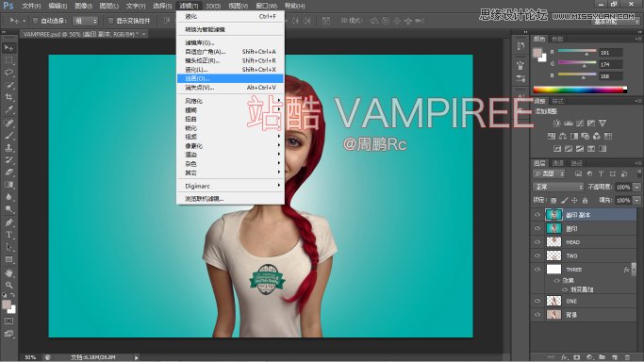Expand the 风格化 filter submenu
The image size is (644, 362).
click(x=230, y=101)
